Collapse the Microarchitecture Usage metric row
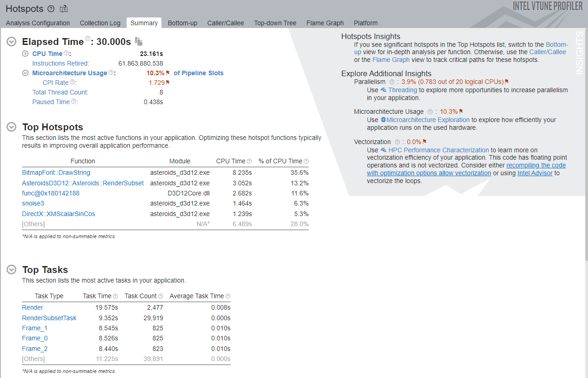Image resolution: width=588 pixels, height=378 pixels. coord(26,73)
